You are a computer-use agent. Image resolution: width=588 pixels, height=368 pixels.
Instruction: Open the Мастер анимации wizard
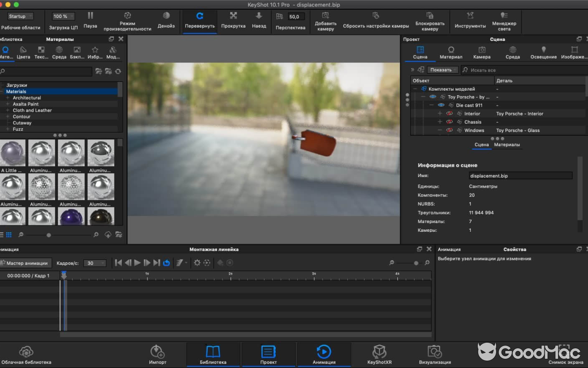coord(26,263)
